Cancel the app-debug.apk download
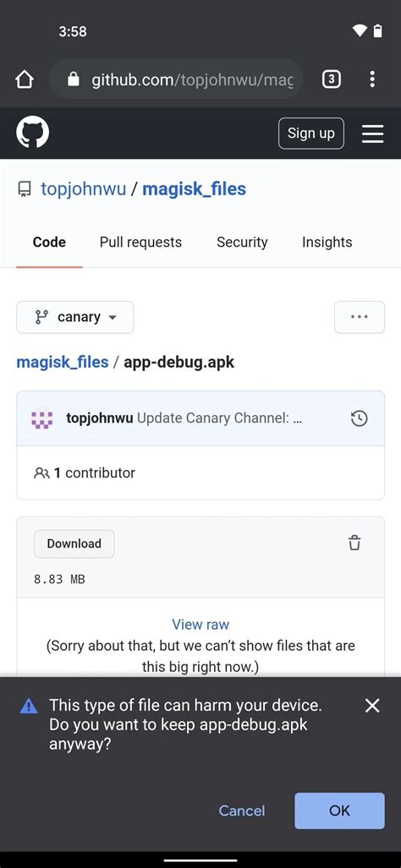Image resolution: width=401 pixels, height=868 pixels. pyautogui.click(x=242, y=811)
